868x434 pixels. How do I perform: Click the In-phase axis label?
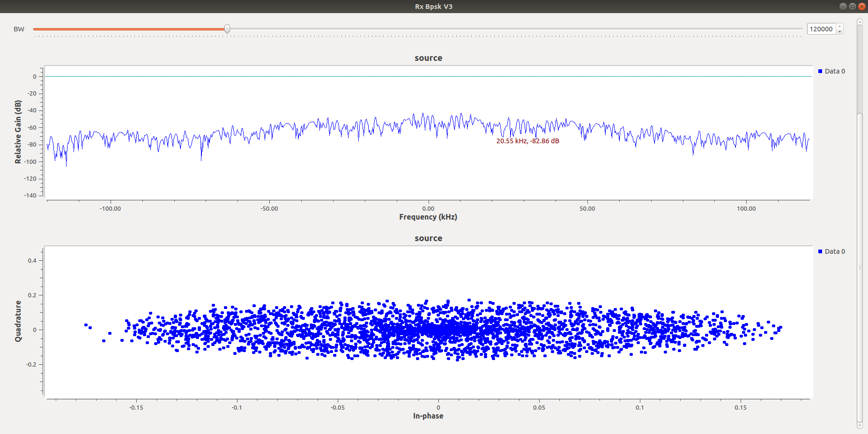428,416
